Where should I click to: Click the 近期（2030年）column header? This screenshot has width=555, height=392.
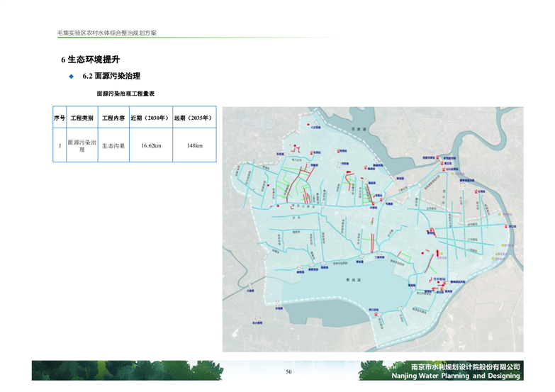[150, 118]
